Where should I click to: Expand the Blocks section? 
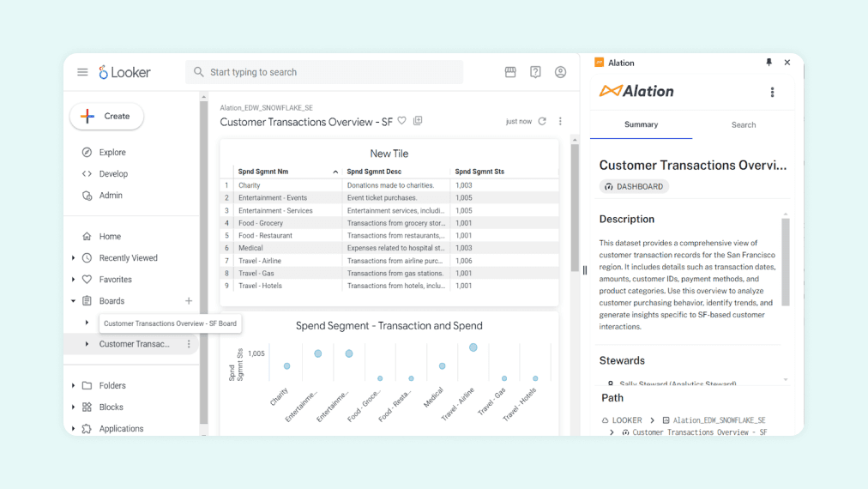click(74, 407)
